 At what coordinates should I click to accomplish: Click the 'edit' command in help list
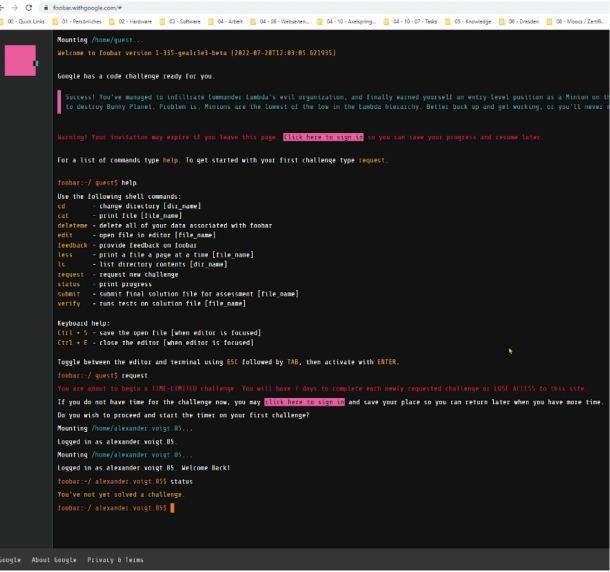tap(65, 235)
